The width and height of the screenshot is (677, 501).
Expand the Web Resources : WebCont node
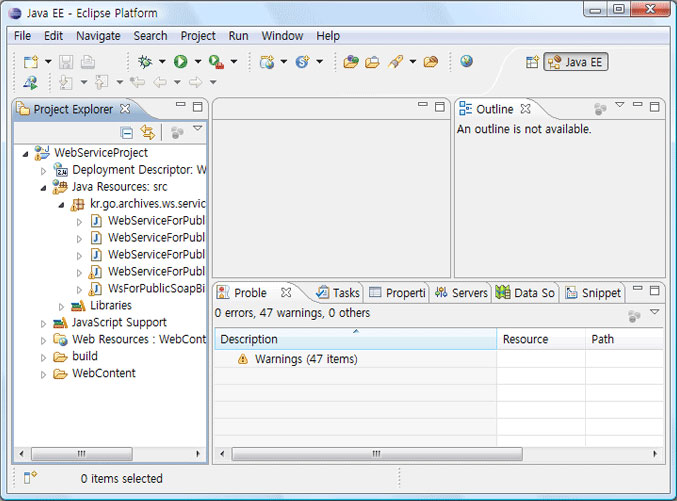43,340
